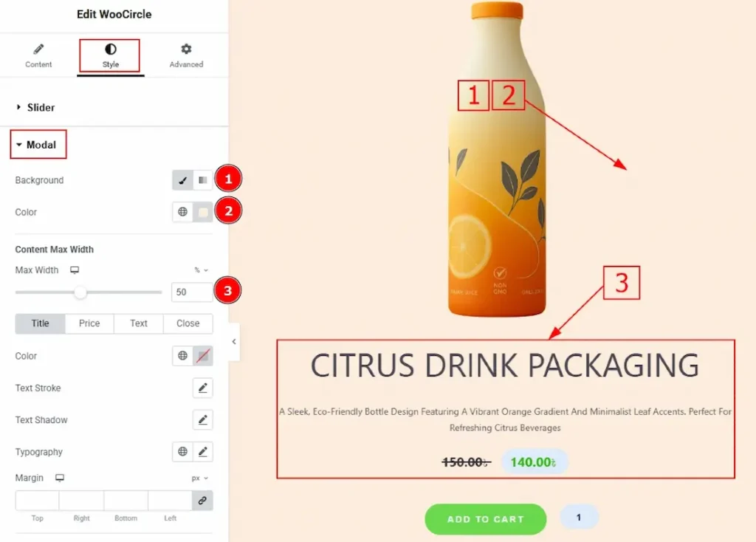Viewport: 756px width, 542px height.
Task: Click the modal color swatch
Action: coord(202,212)
